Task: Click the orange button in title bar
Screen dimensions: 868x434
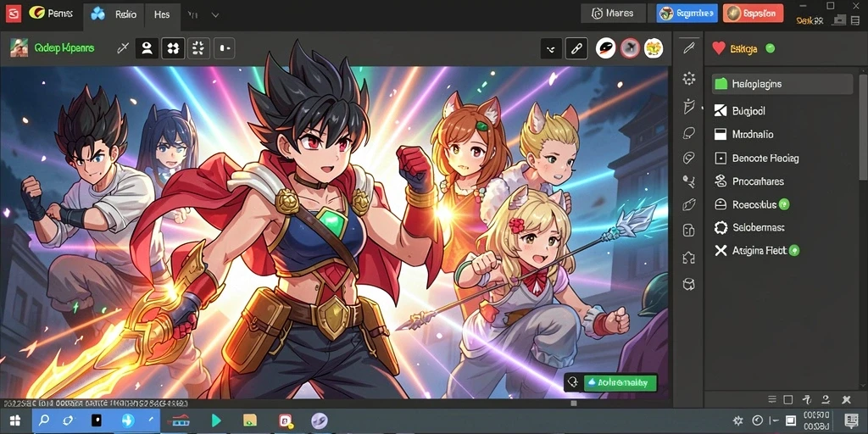Action: tap(753, 14)
